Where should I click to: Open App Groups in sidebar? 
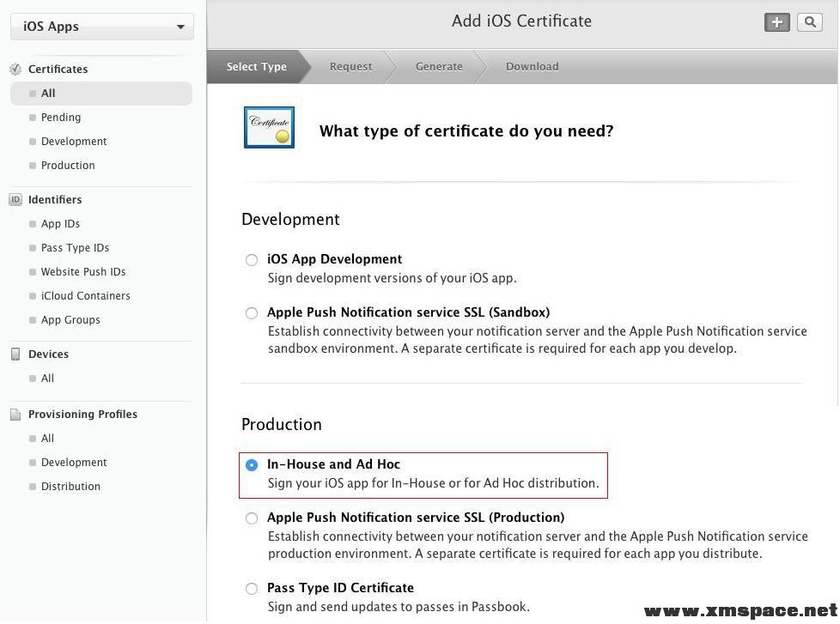click(70, 320)
